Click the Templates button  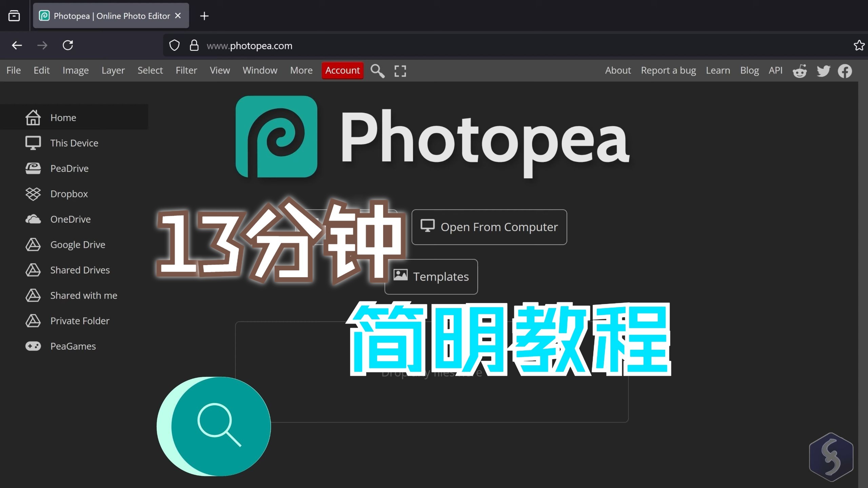431,277
